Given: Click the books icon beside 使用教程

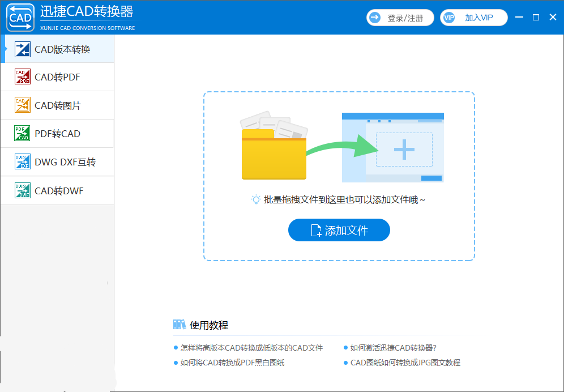Looking at the screenshot, I should coord(180,323).
